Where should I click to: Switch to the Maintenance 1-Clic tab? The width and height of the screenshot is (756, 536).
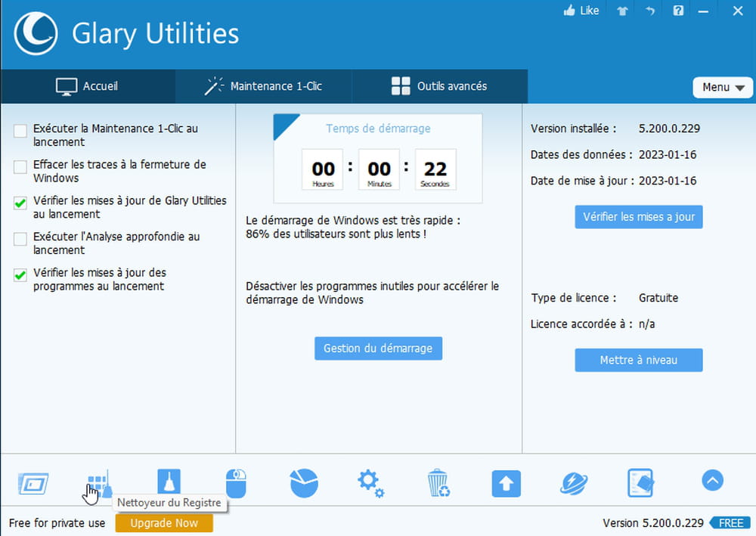pos(263,86)
